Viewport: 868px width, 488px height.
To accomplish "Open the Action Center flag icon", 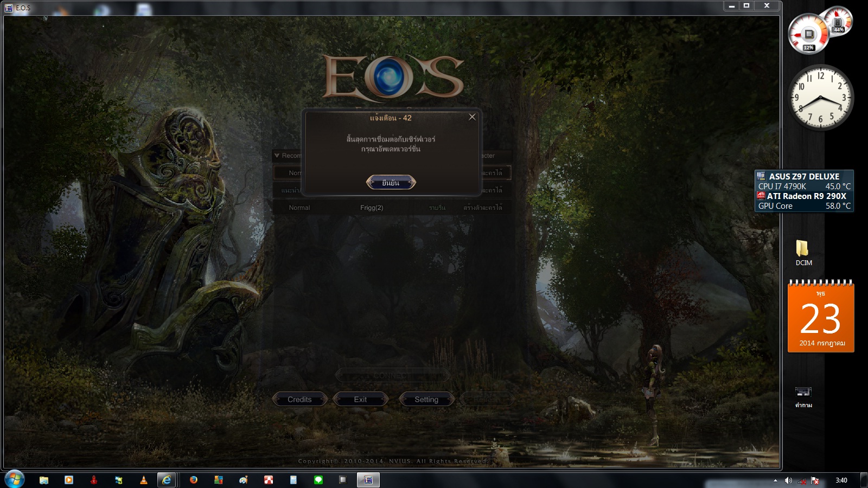I will 815,480.
